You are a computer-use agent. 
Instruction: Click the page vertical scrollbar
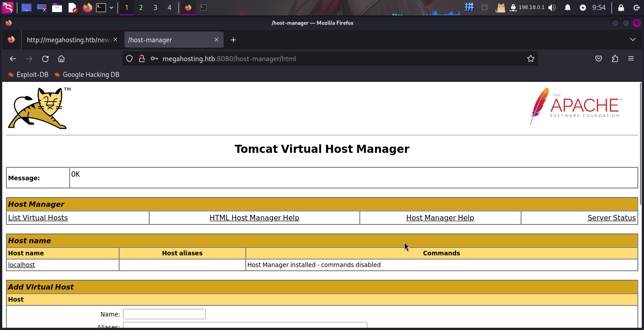point(641,144)
